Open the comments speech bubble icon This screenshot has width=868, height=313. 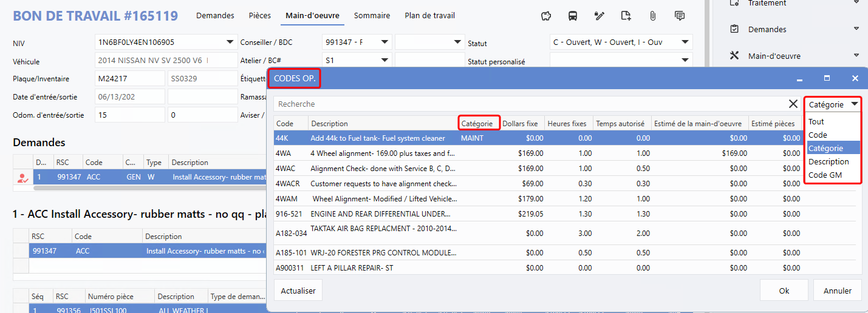coord(680,16)
